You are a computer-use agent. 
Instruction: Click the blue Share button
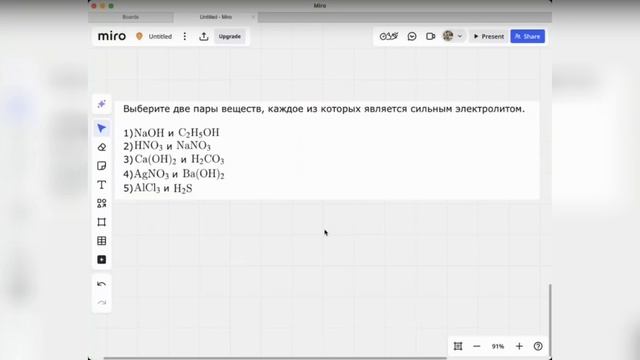527,36
